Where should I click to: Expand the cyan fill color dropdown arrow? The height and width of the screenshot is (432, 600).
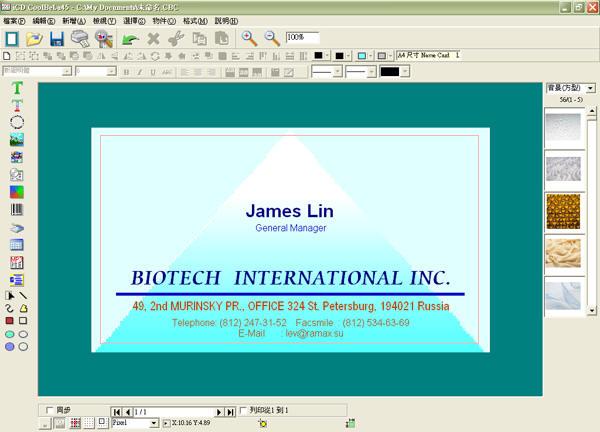(x=370, y=56)
